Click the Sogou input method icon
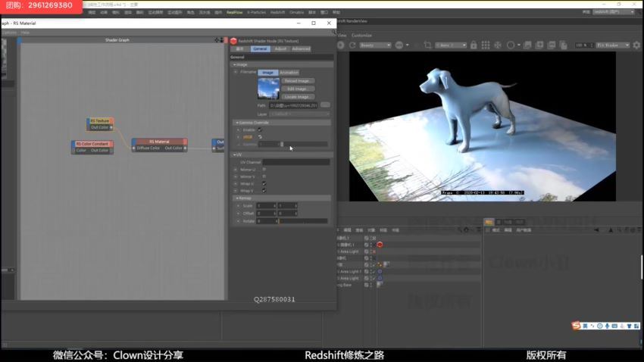The image size is (644, 362). pos(576,326)
